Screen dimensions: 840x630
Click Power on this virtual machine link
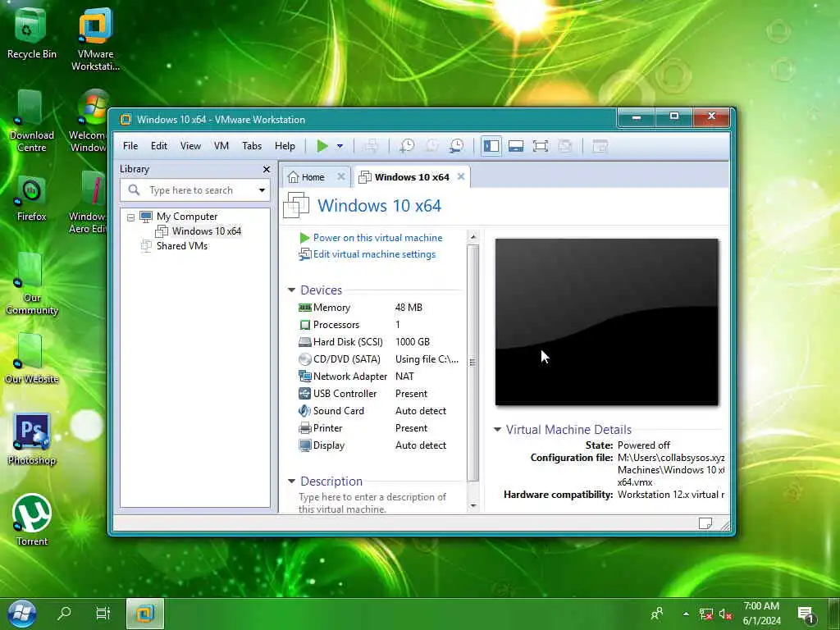(377, 238)
